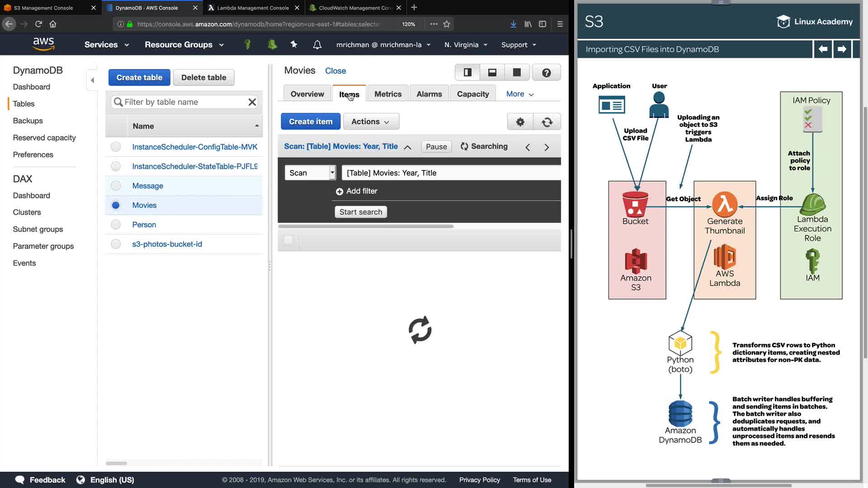
Task: Click the table settings gear icon
Action: point(520,122)
